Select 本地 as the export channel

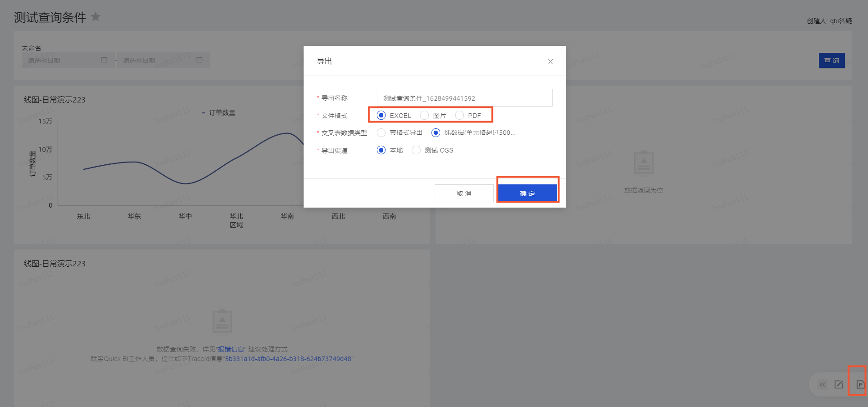(x=381, y=150)
